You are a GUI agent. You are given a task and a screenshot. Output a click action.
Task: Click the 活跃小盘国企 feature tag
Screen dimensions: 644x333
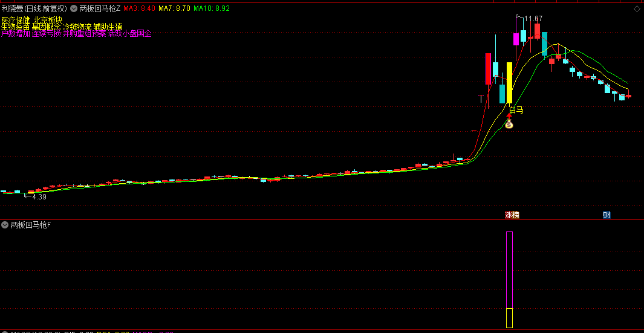[130, 34]
